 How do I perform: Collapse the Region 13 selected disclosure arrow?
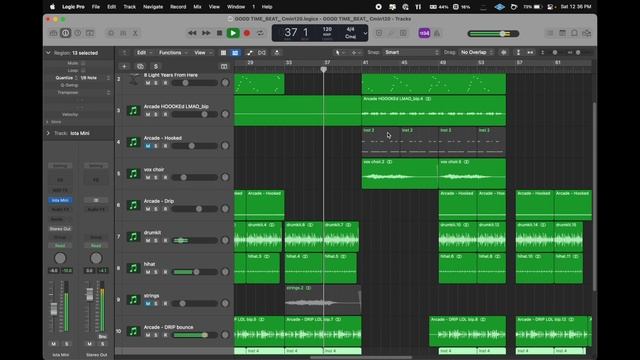tap(48, 53)
